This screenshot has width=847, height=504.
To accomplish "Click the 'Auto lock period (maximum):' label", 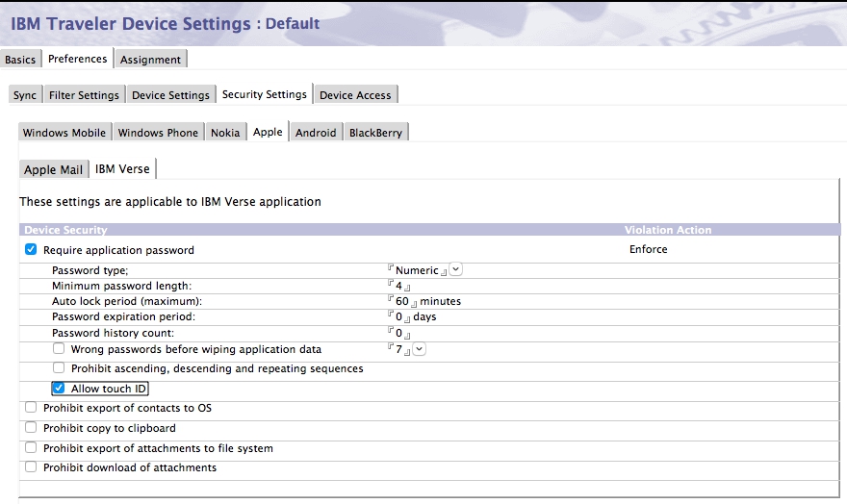I will pos(127,301).
